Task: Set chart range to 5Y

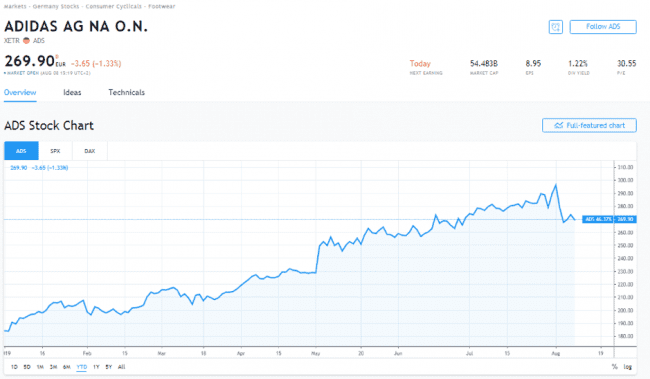Action: click(x=109, y=367)
